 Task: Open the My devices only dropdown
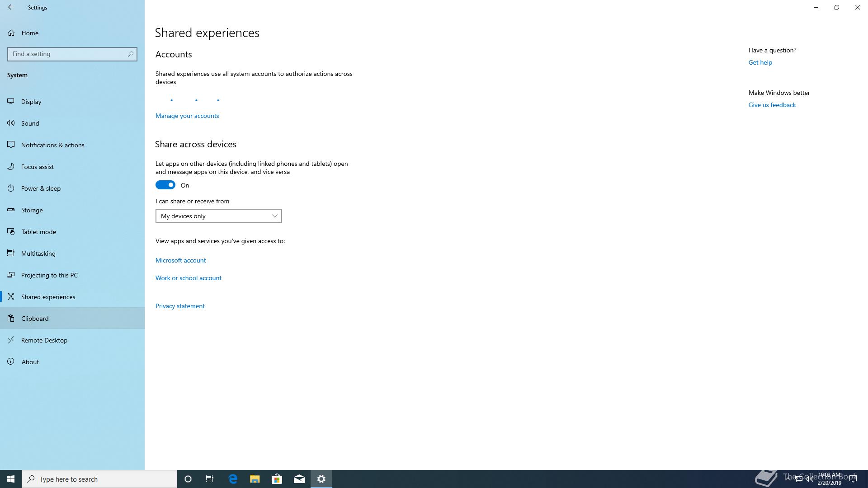219,216
